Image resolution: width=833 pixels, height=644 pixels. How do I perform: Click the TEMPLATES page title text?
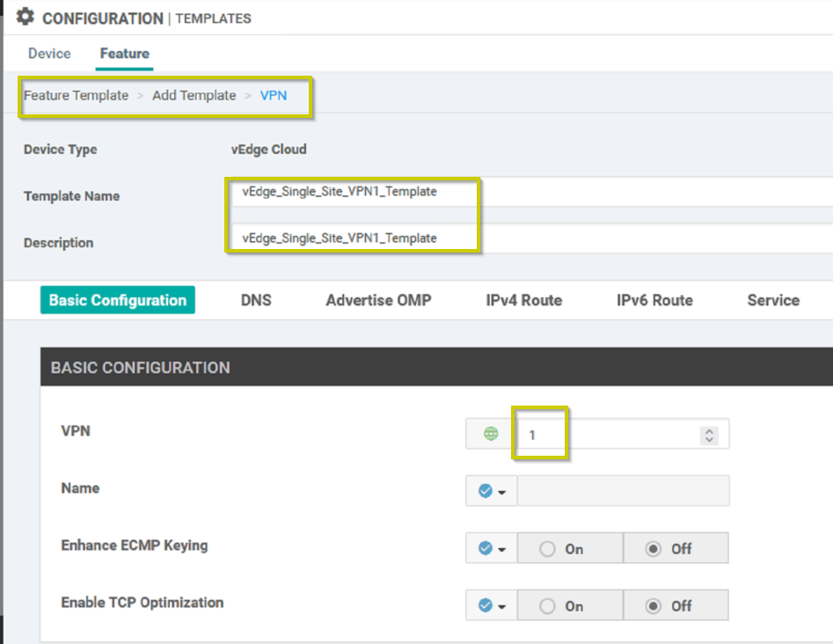pyautogui.click(x=213, y=18)
